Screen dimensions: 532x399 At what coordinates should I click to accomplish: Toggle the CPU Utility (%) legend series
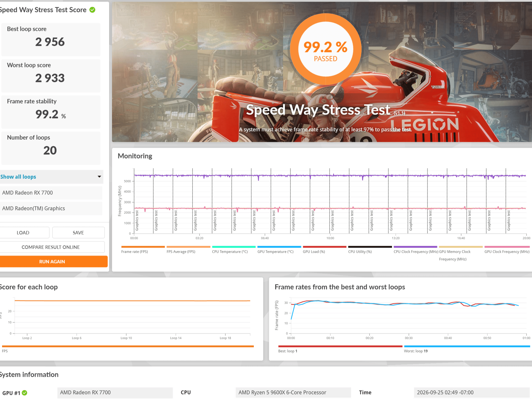coord(370,250)
